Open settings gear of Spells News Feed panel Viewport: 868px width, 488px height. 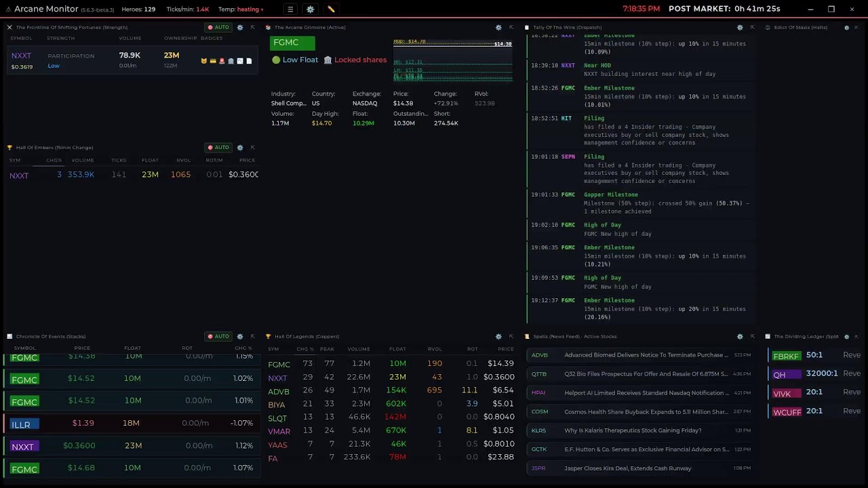click(740, 336)
